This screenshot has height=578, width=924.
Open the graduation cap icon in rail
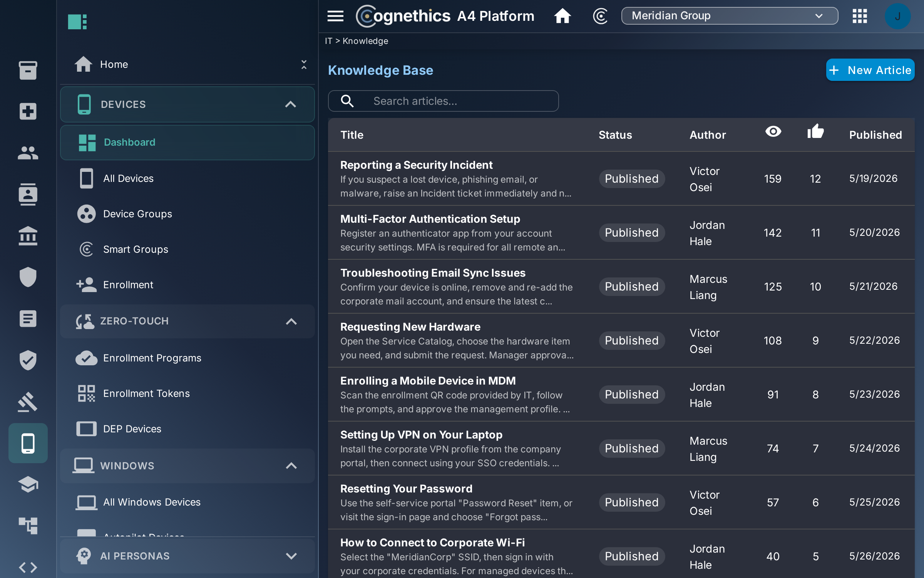[x=28, y=484]
